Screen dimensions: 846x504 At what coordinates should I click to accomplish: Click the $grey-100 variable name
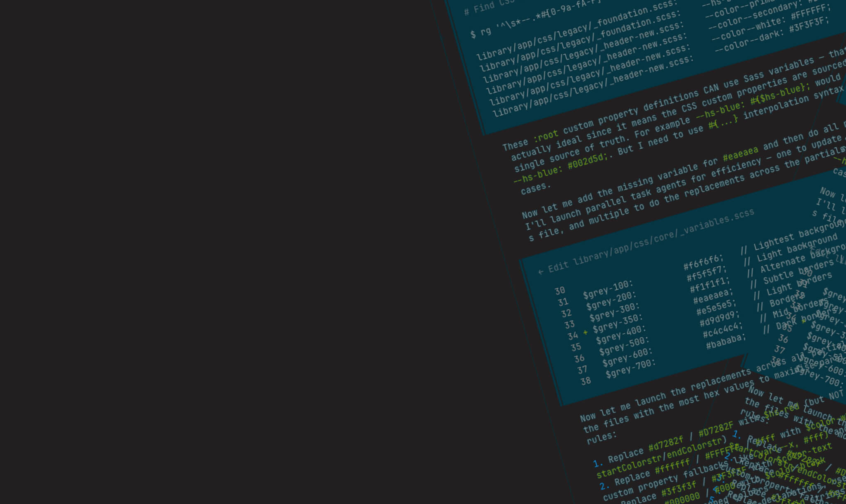click(x=608, y=290)
